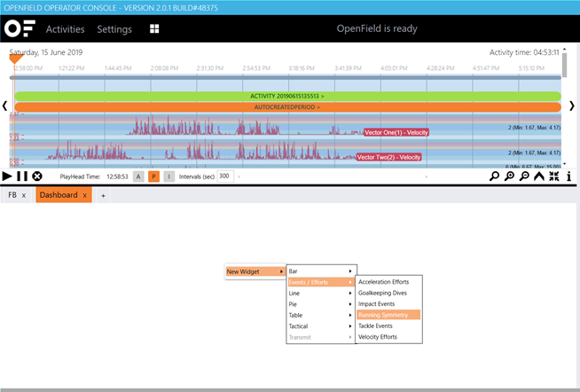Screen dimensions: 580x392
Task: Expand the Bar widget submenu
Action: [321, 271]
